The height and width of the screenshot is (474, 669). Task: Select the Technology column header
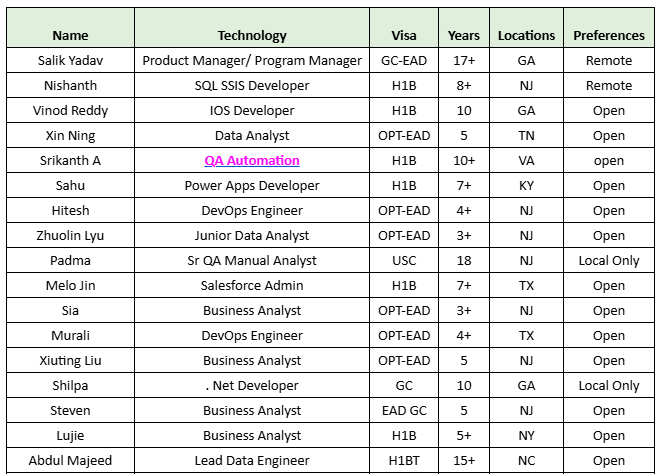[252, 35]
